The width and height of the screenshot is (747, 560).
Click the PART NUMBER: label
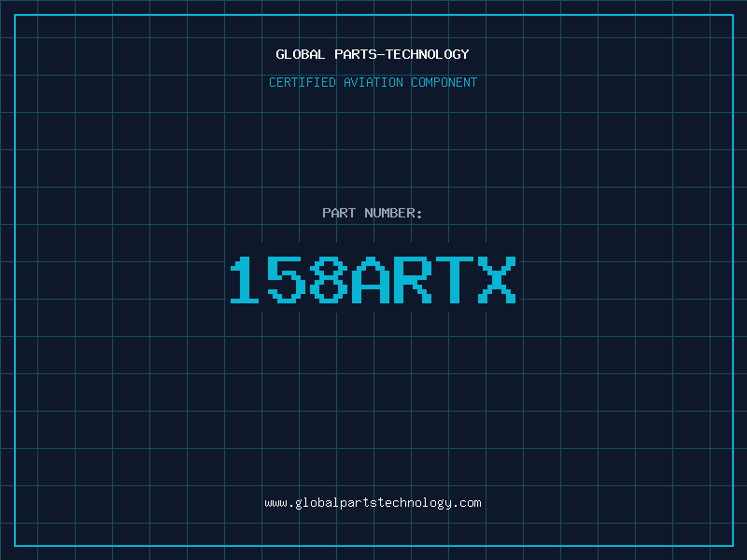pyautogui.click(x=373, y=213)
